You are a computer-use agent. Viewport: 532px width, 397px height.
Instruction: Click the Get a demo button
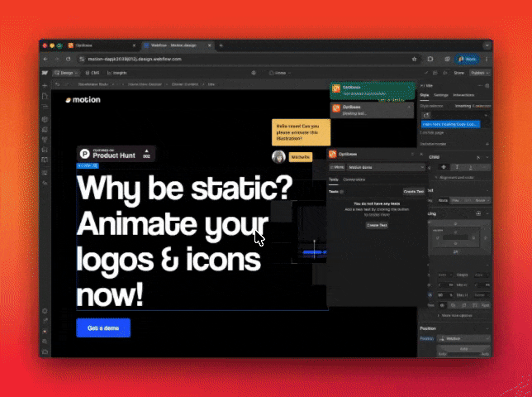[103, 328]
